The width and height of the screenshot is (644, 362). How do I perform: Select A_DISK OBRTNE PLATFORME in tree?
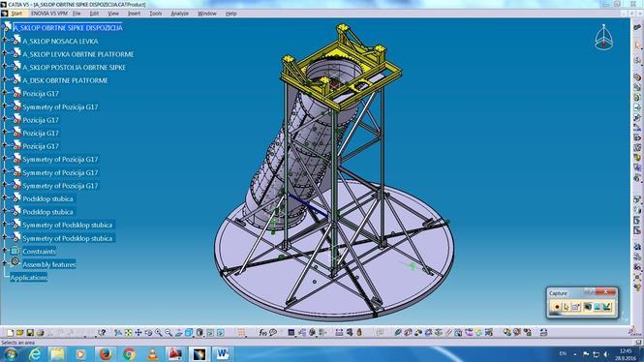[65, 80]
